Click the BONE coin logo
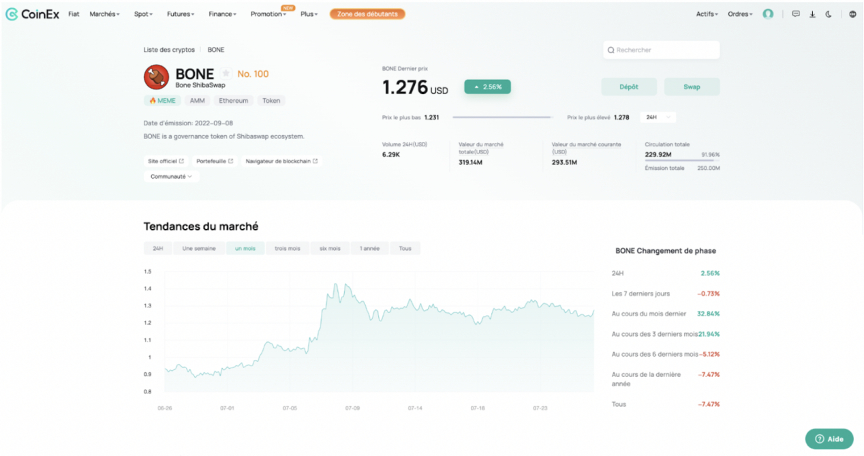This screenshot has width=864, height=456. click(x=156, y=77)
